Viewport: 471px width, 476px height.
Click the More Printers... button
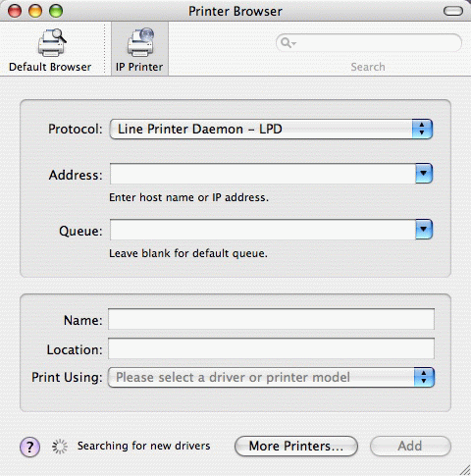pos(296,446)
